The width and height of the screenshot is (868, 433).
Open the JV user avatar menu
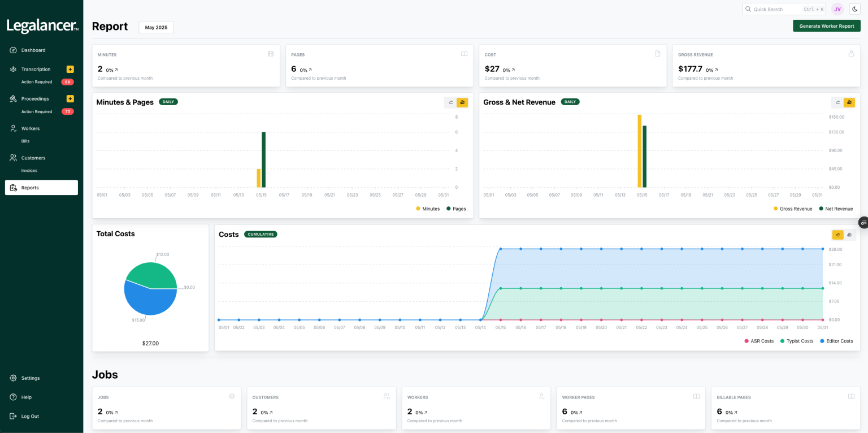(837, 9)
